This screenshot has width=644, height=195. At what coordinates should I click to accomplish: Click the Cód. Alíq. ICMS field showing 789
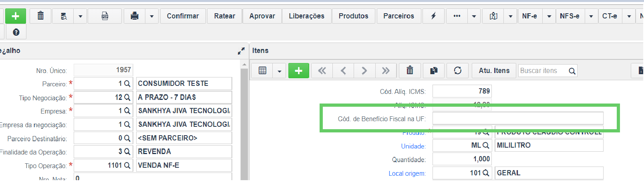tap(462, 91)
